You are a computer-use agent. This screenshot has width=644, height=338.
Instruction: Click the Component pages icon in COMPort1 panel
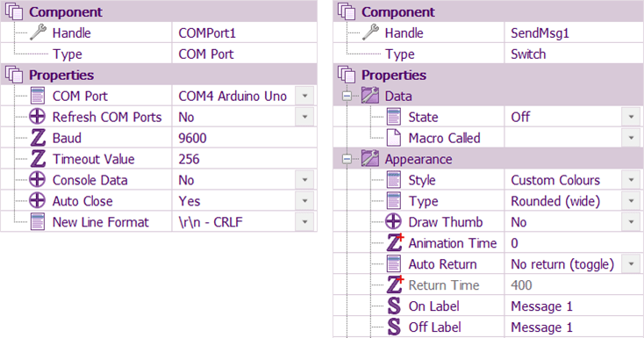click(x=14, y=11)
